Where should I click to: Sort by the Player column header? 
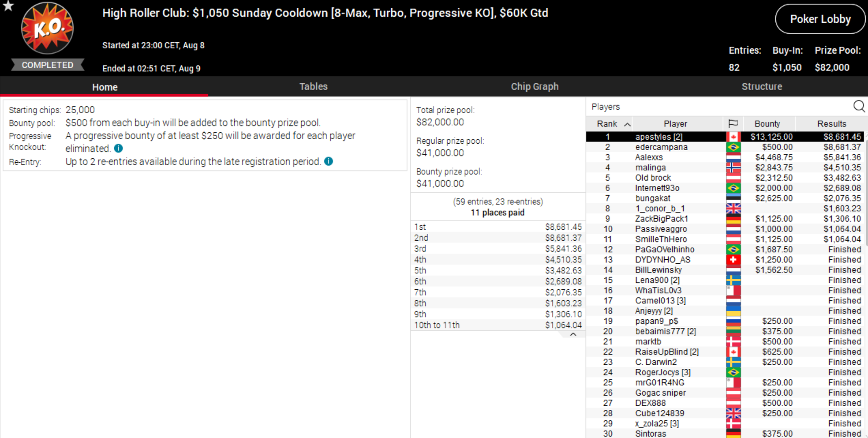675,124
